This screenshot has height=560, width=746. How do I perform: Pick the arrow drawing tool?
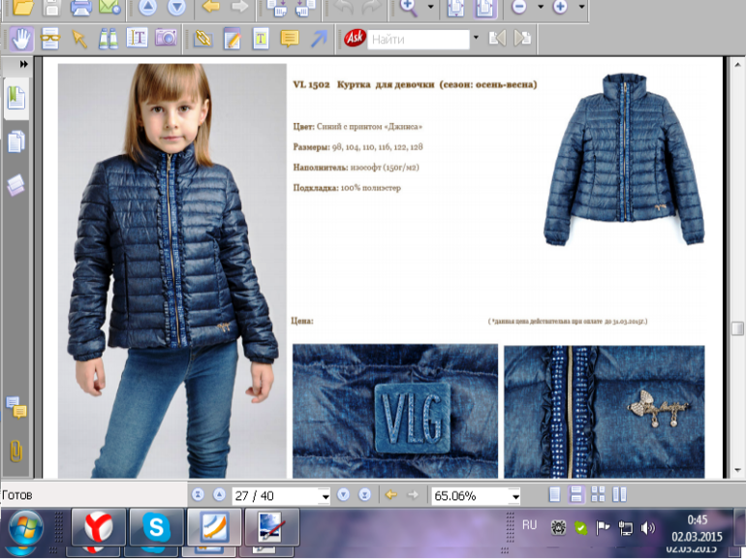318,39
